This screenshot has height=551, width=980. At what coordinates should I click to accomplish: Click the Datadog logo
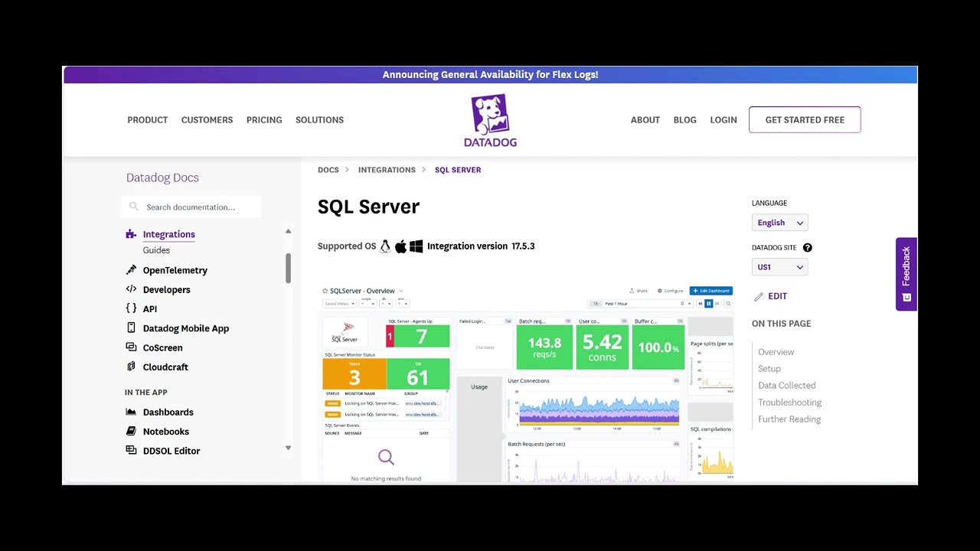pos(490,120)
